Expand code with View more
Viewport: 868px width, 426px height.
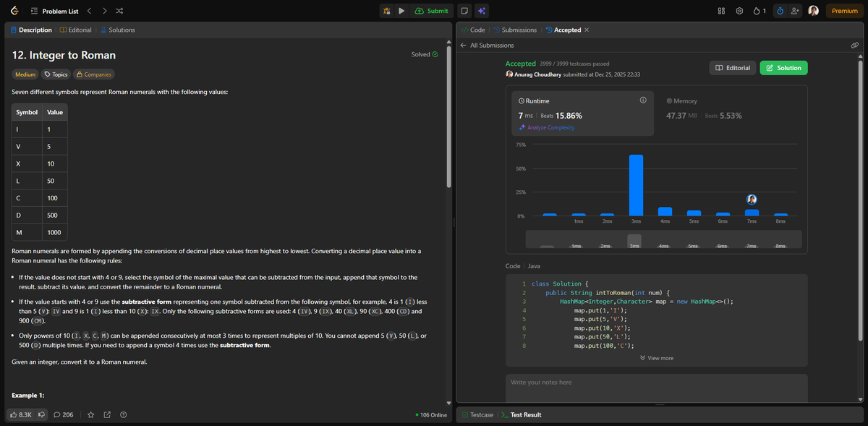(657, 358)
